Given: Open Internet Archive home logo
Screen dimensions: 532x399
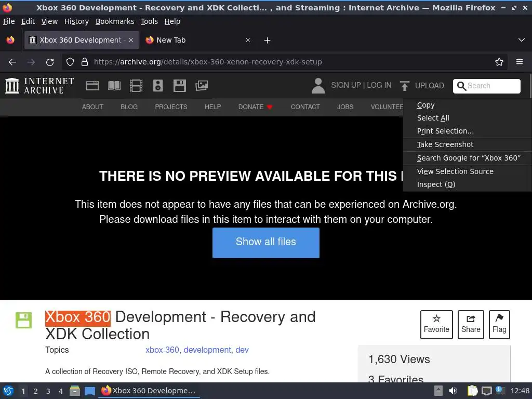Looking at the screenshot, I should pyautogui.click(x=39, y=86).
